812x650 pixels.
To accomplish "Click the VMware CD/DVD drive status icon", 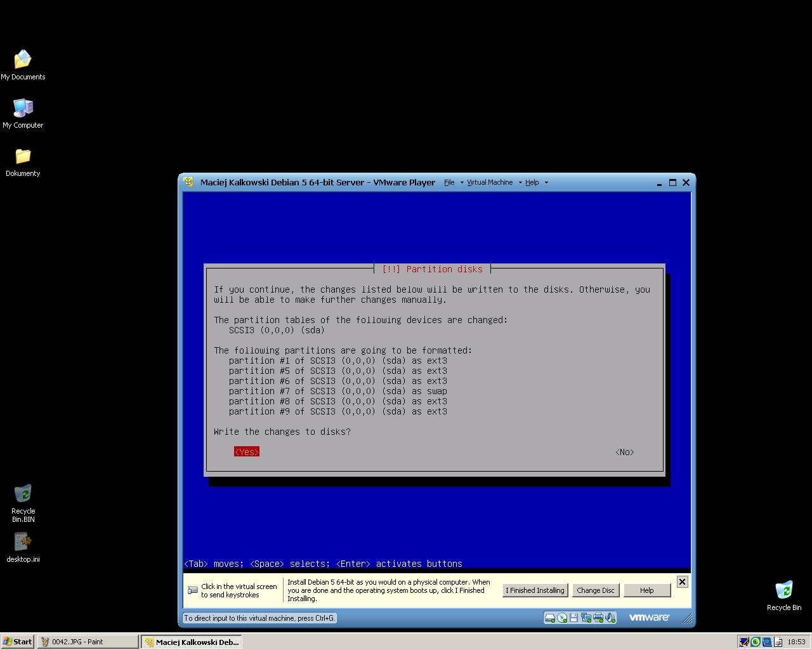I will point(562,618).
